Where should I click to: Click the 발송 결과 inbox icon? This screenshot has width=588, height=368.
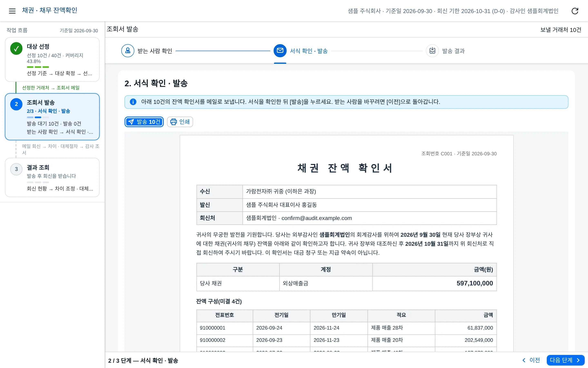tap(432, 51)
